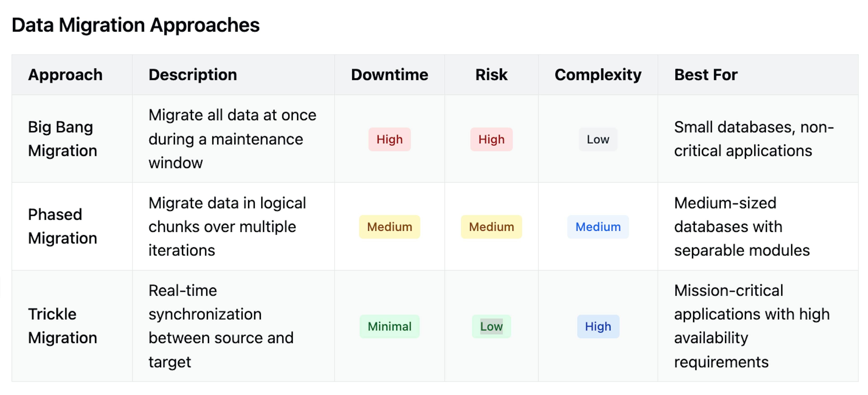Select the yellow Medium badge under Downtime

point(389,227)
